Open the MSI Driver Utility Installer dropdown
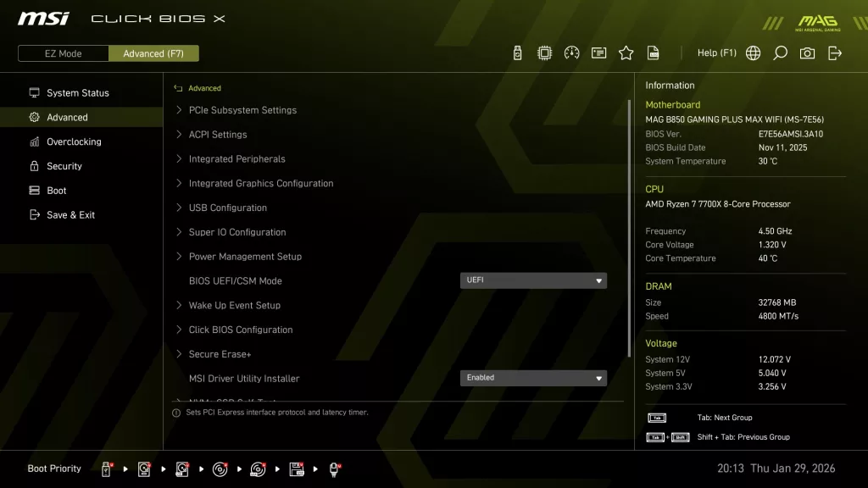The image size is (868, 488). coord(533,378)
